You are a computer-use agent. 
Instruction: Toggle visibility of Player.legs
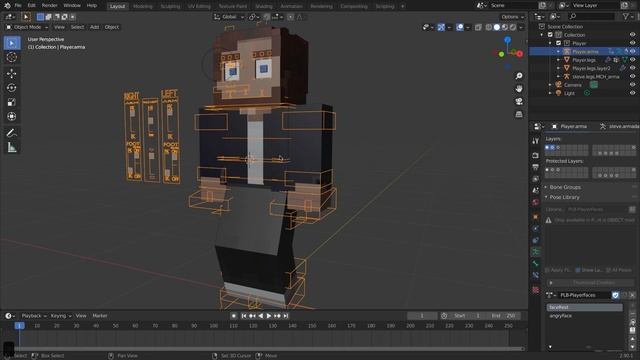point(632,60)
